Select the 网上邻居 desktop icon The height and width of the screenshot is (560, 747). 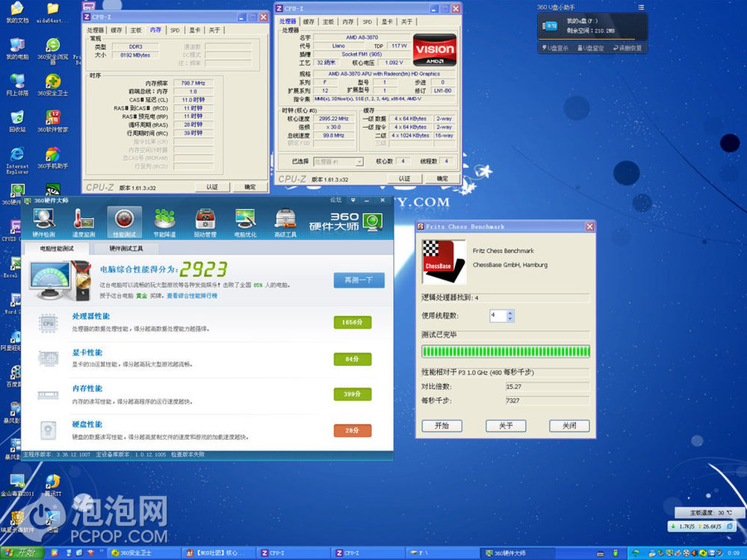(x=17, y=85)
